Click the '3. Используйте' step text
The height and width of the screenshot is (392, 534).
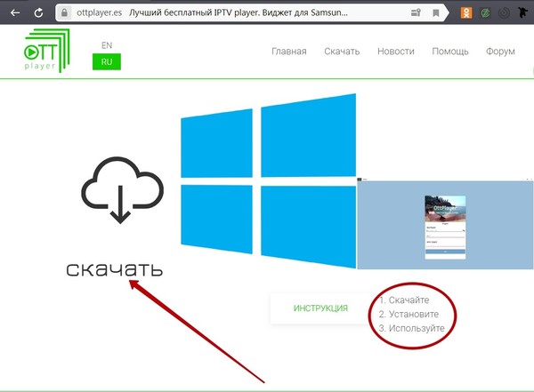(x=412, y=328)
